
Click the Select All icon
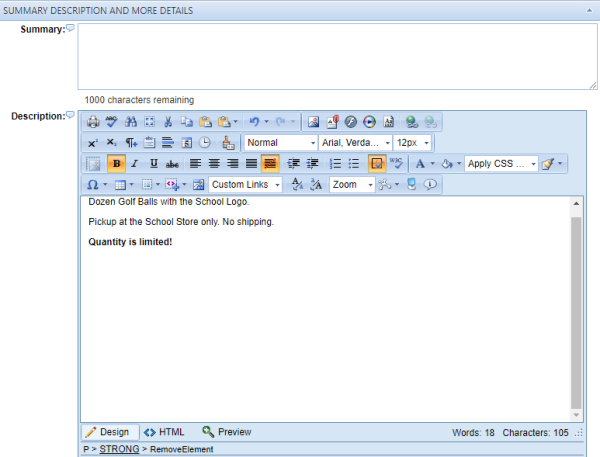149,122
